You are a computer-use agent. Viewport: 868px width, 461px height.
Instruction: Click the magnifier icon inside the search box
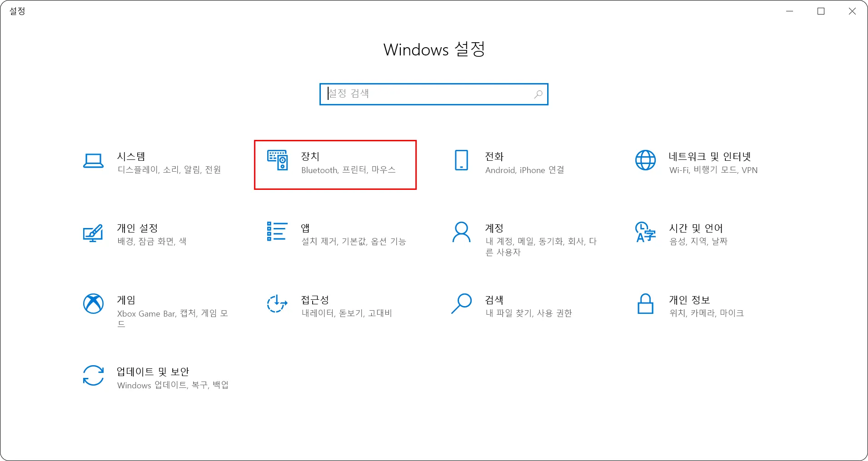pos(538,94)
